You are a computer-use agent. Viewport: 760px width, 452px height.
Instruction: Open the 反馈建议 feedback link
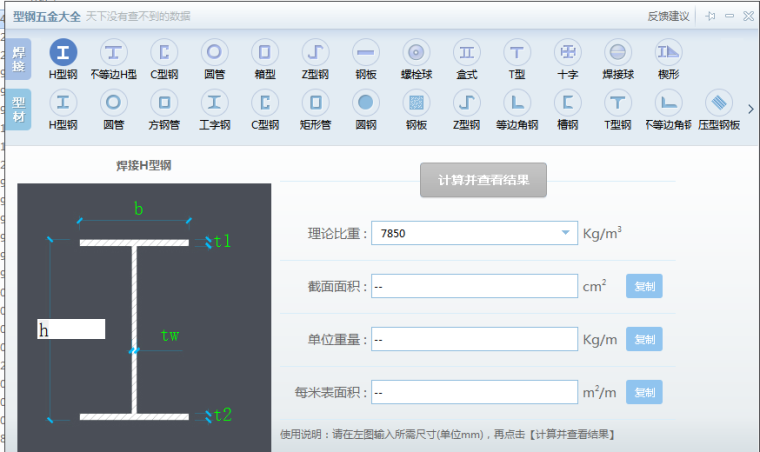(669, 16)
